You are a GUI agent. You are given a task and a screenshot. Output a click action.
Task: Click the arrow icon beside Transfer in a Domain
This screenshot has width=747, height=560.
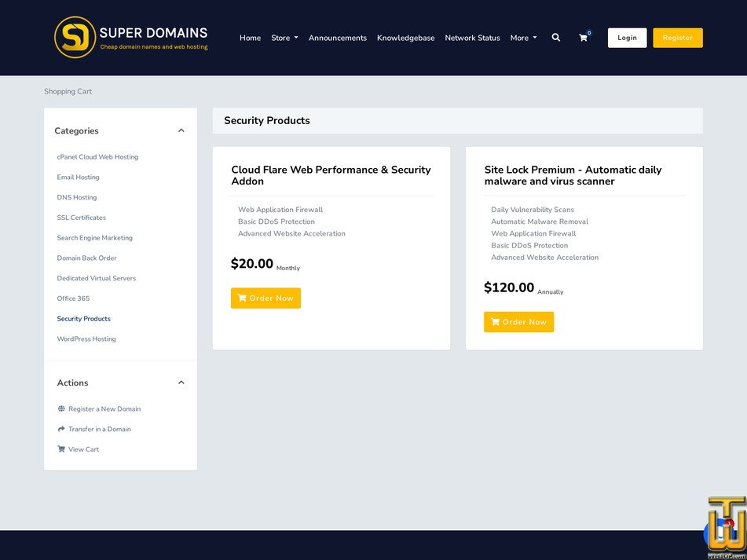[x=61, y=429]
